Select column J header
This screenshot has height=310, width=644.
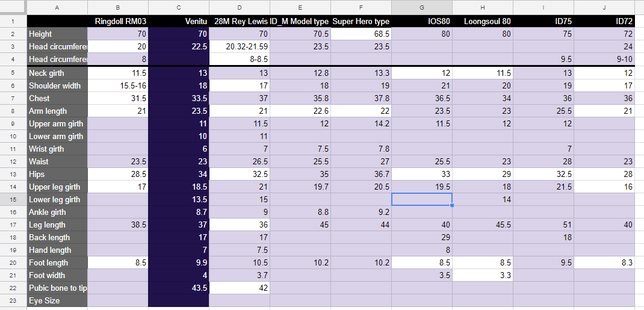click(x=604, y=7)
